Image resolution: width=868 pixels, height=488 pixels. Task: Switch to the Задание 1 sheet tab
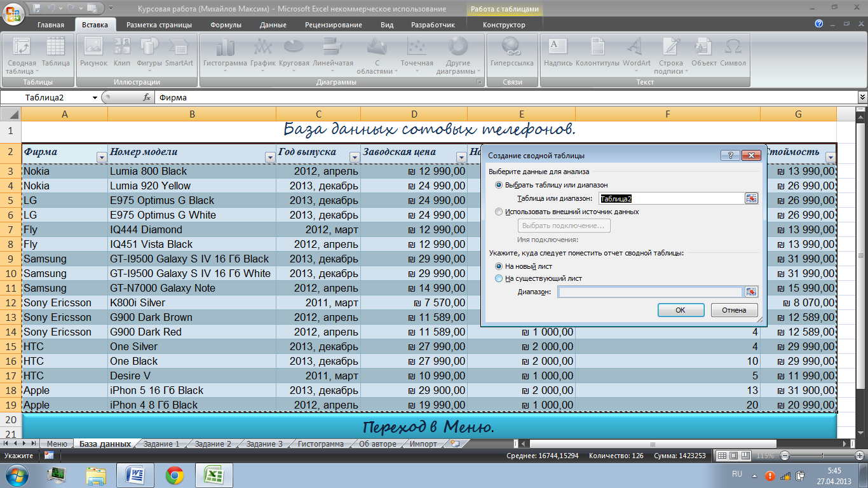(161, 444)
